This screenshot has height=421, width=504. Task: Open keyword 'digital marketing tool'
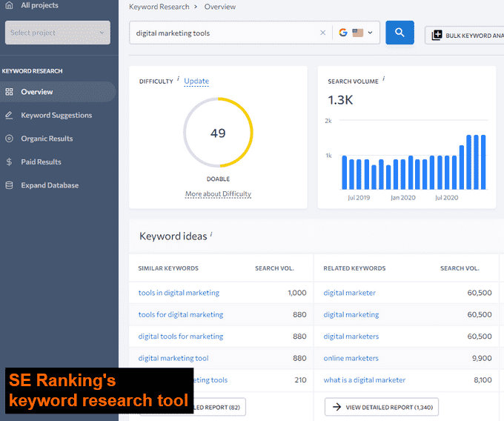173,358
